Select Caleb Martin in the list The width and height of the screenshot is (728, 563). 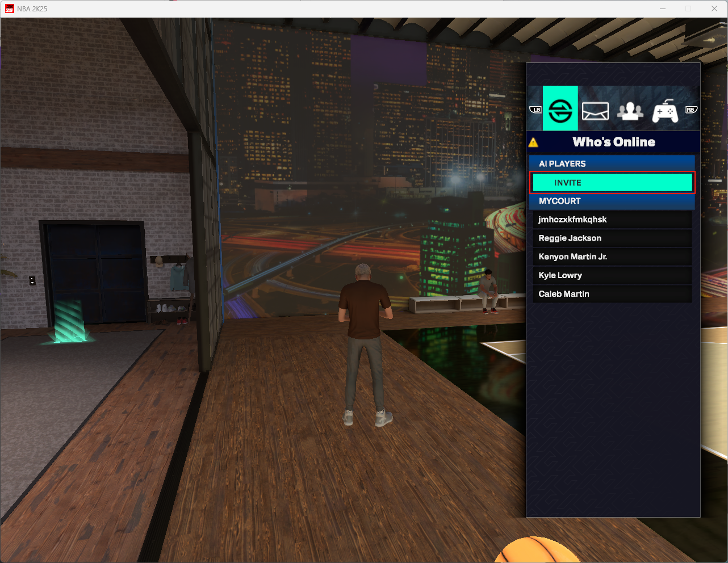click(x=612, y=294)
